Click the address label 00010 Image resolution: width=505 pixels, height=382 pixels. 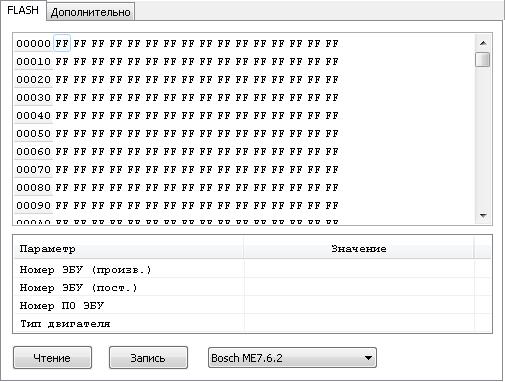point(33,62)
